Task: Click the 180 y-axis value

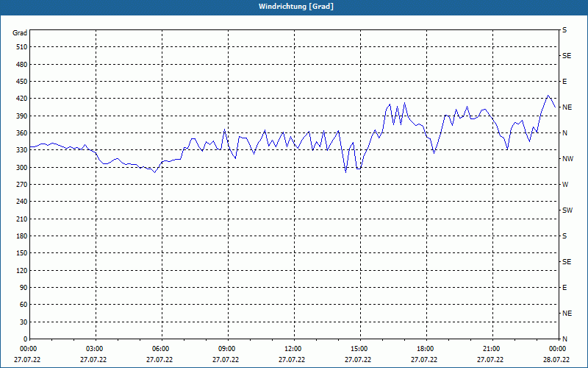Action: [22, 236]
